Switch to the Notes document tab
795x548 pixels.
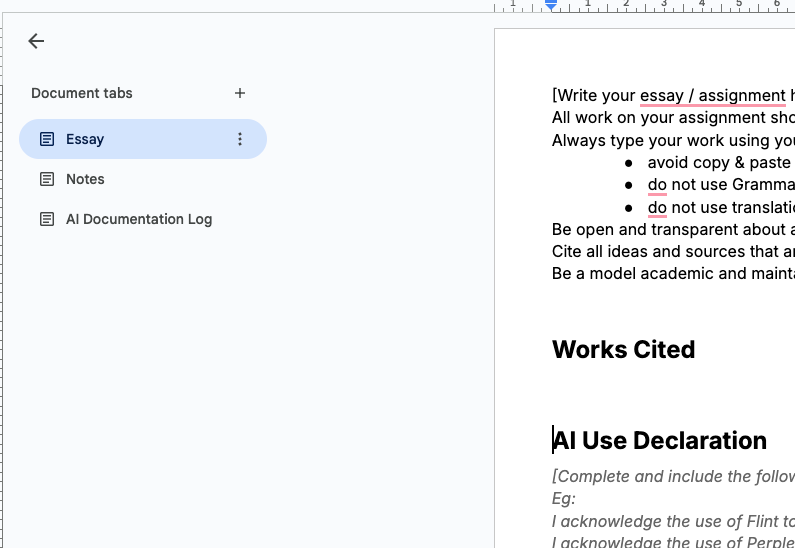[85, 179]
